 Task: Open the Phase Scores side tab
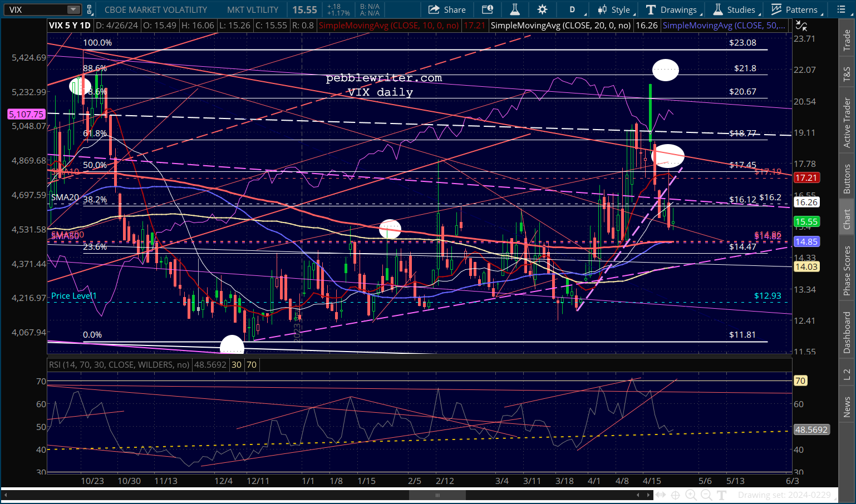(847, 271)
